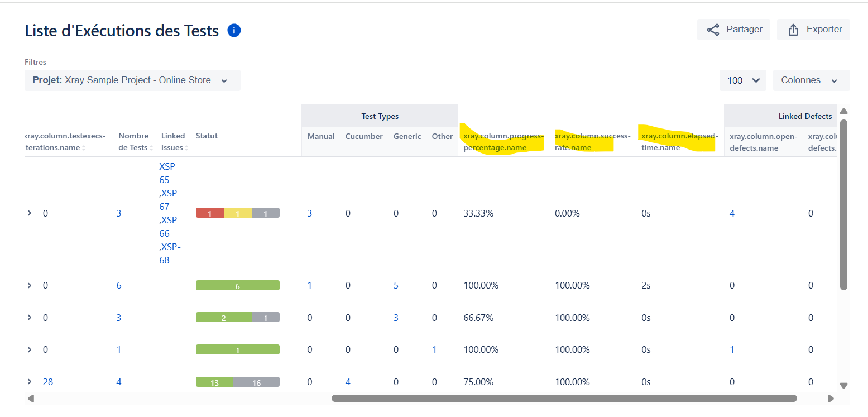
Task: Click left arrow of horizontal scrollbar
Action: pos(31,399)
